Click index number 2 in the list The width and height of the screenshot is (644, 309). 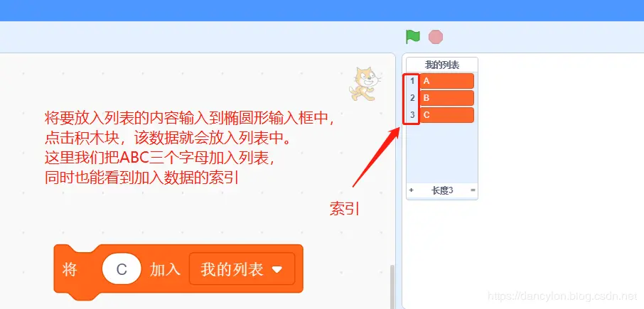pos(412,98)
